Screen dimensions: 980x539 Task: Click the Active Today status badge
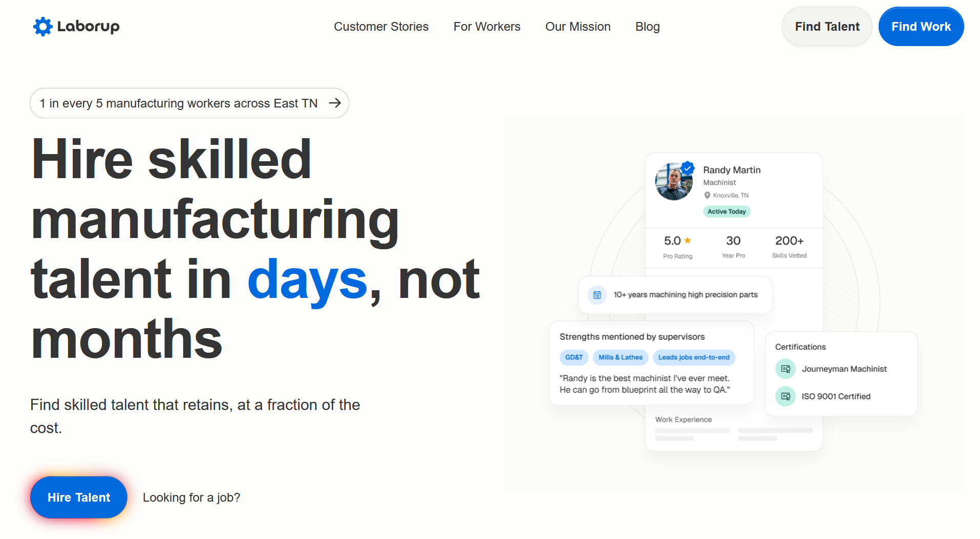coord(726,211)
